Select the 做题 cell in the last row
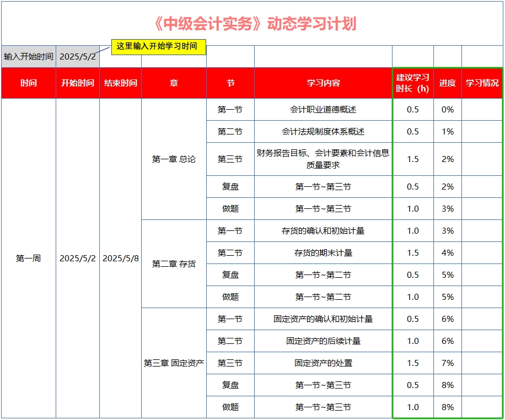The height and width of the screenshot is (420, 505). pos(230,407)
